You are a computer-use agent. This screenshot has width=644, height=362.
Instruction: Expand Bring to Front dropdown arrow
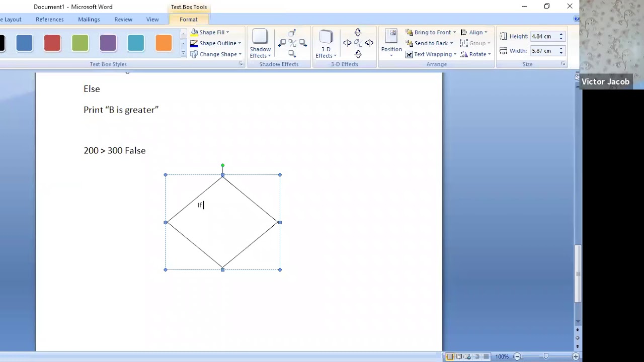455,32
